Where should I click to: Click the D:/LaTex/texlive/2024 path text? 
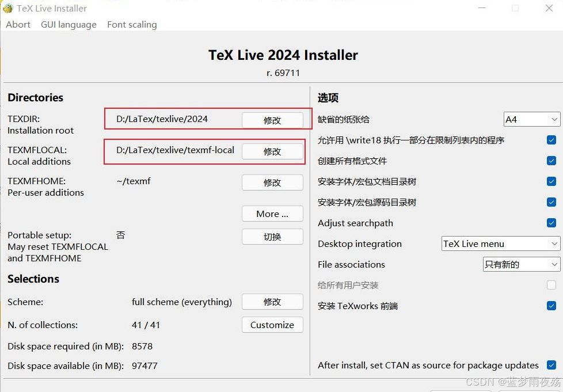tap(162, 119)
